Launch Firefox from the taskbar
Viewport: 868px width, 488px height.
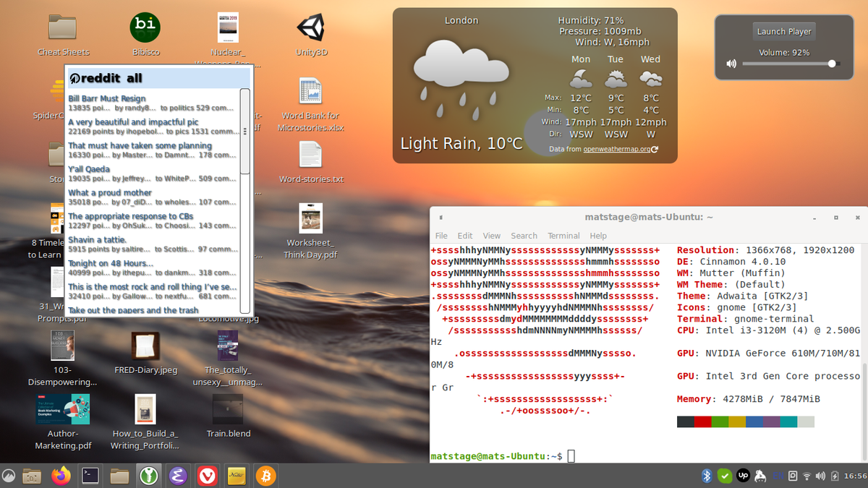(x=61, y=476)
